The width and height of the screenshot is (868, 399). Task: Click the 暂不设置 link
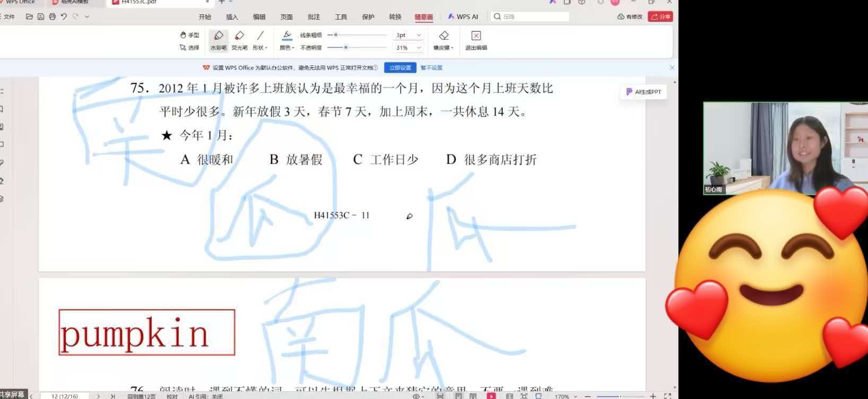click(x=431, y=67)
